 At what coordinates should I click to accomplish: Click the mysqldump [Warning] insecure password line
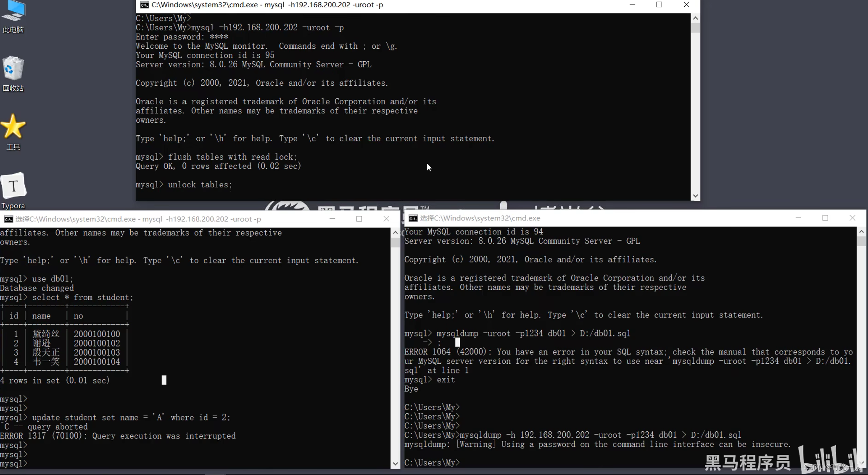click(597, 444)
